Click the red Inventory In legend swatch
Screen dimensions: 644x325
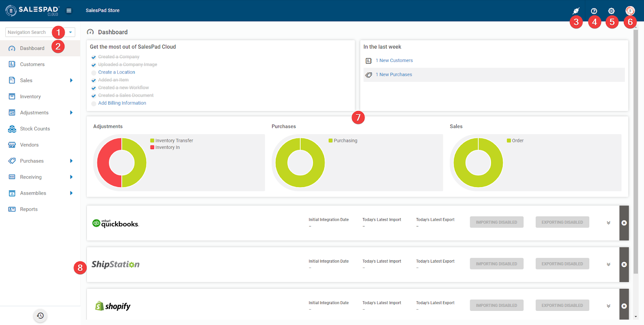click(x=152, y=147)
